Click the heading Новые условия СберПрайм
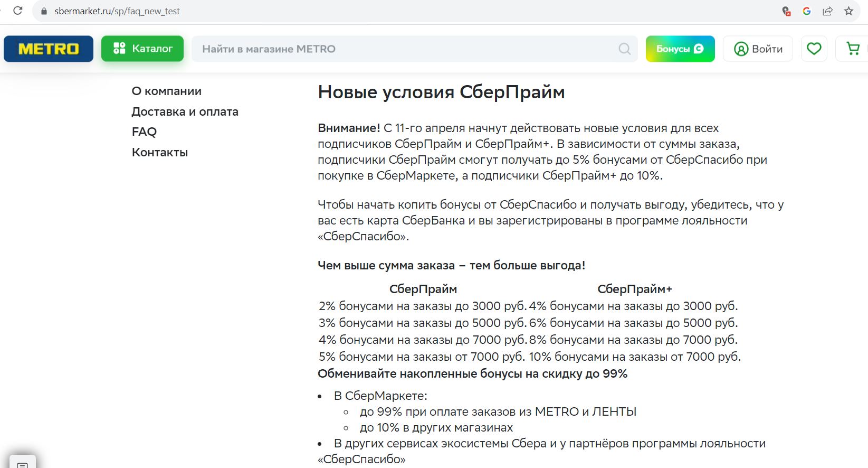Image resolution: width=868 pixels, height=468 pixels. coord(441,92)
